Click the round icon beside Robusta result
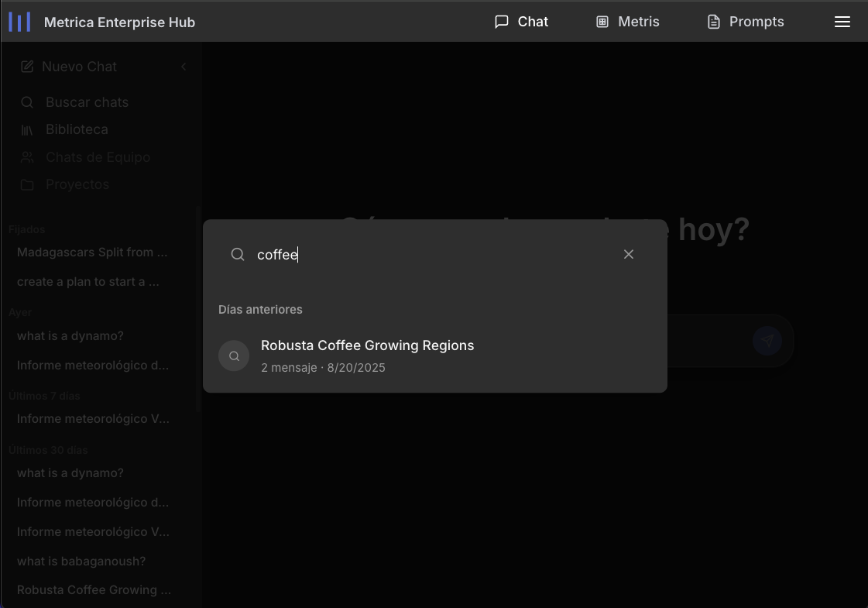Image resolution: width=868 pixels, height=608 pixels. click(x=234, y=356)
